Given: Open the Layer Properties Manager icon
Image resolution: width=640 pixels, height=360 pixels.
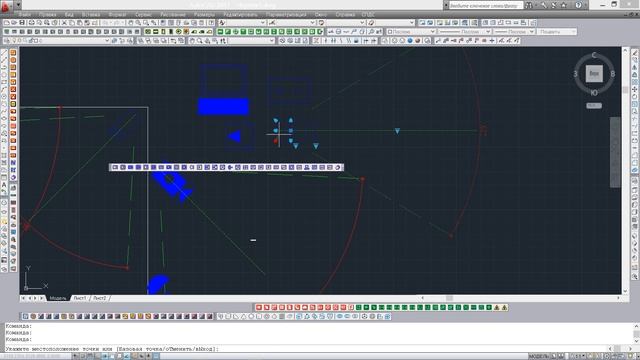Looking at the screenshot, I should click(x=7, y=40).
